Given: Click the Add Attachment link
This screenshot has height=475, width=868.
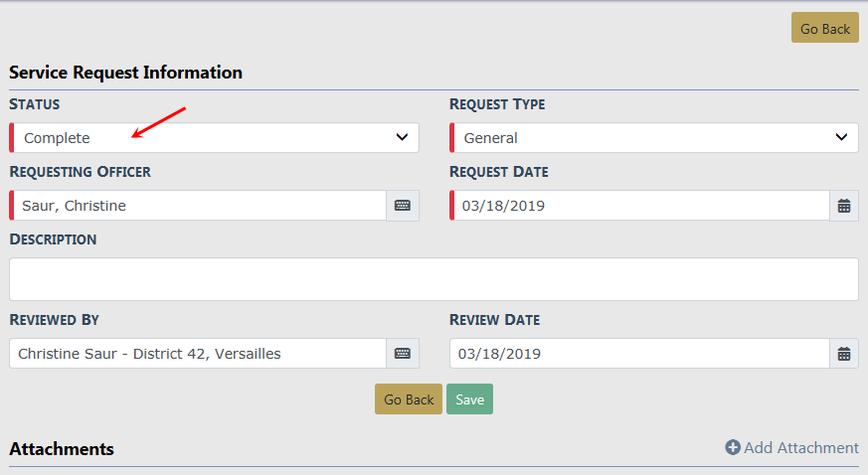Looking at the screenshot, I should pyautogui.click(x=800, y=448).
